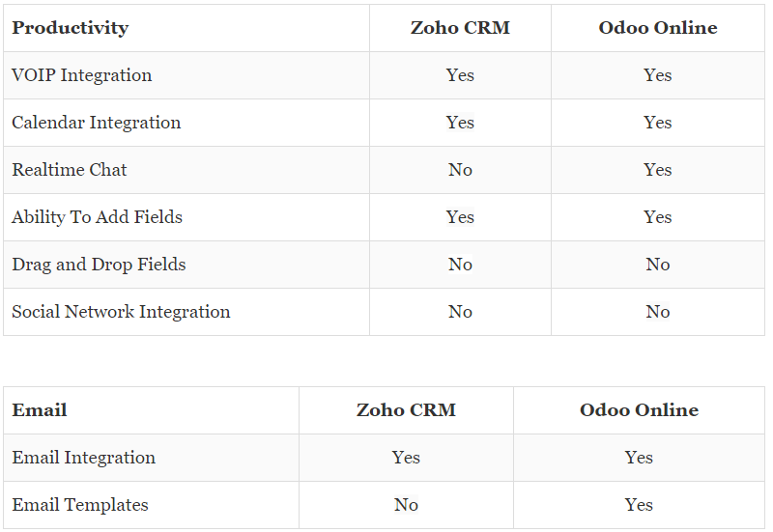Click the Social Network Integration label
The width and height of the screenshot is (773, 532).
[x=121, y=312]
